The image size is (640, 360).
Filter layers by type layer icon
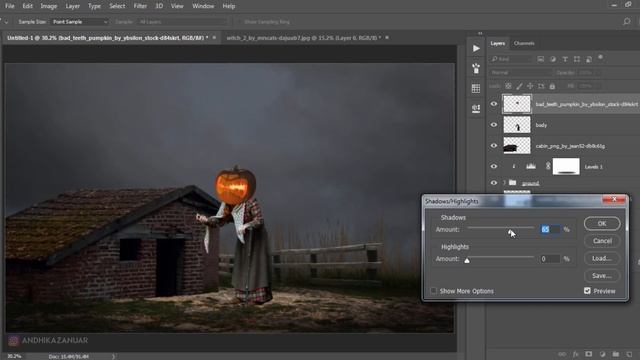click(x=565, y=59)
